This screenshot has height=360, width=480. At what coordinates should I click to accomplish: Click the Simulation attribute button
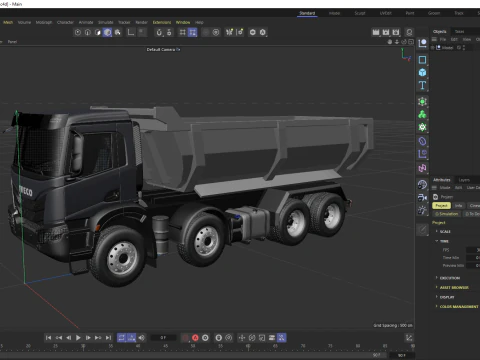coord(447,214)
